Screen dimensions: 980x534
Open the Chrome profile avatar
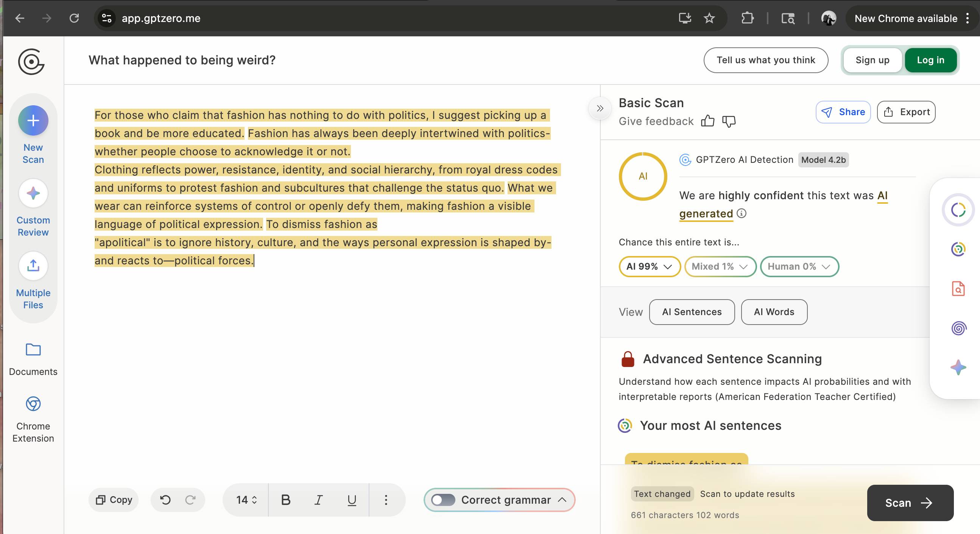(829, 18)
